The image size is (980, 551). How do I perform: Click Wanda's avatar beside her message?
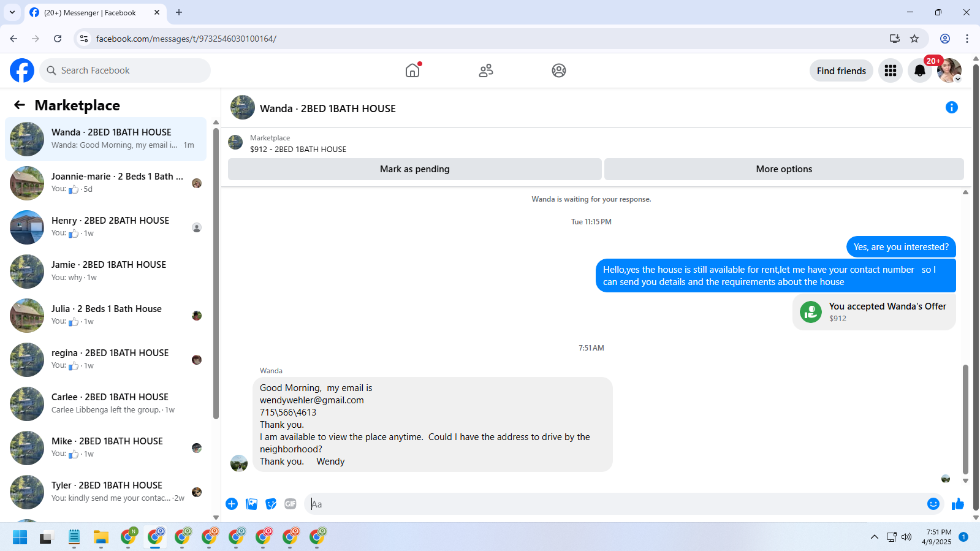[239, 463]
